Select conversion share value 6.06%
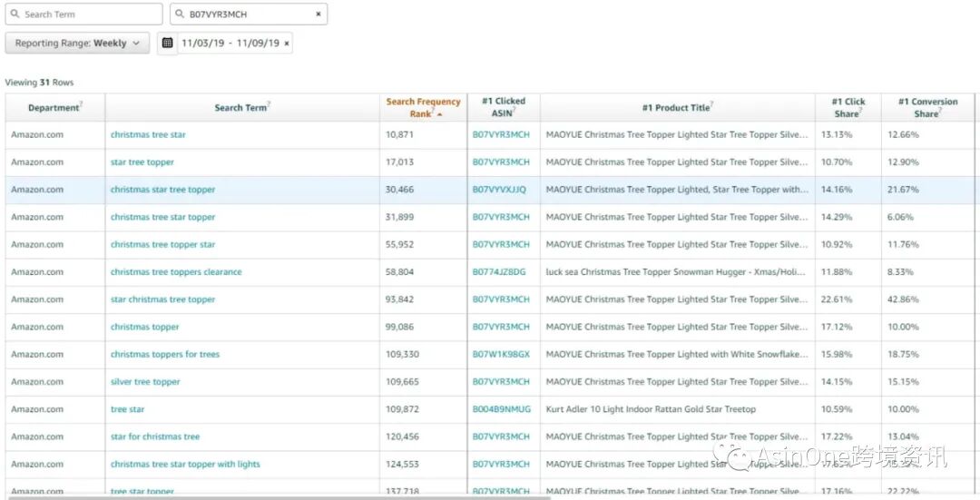 pos(901,217)
